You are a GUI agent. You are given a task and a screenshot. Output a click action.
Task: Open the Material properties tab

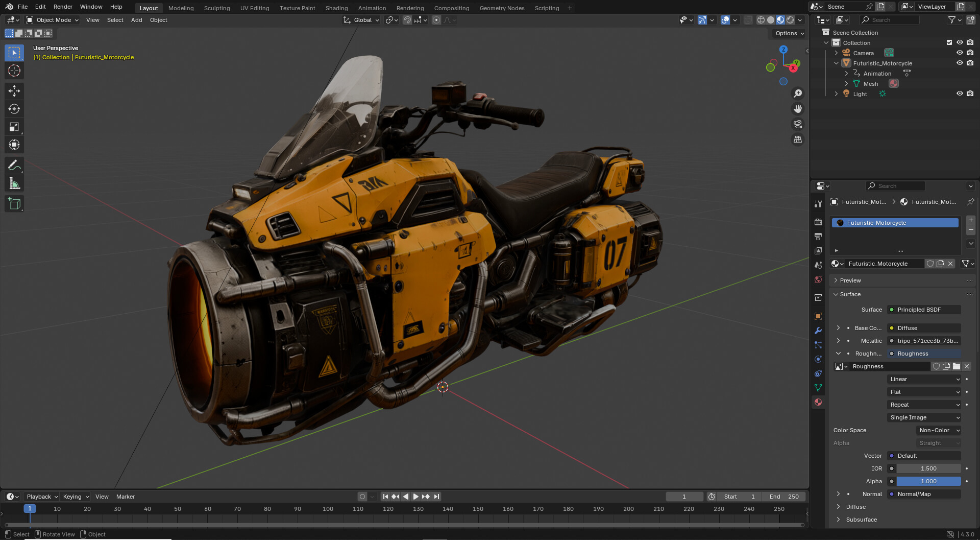(x=818, y=402)
